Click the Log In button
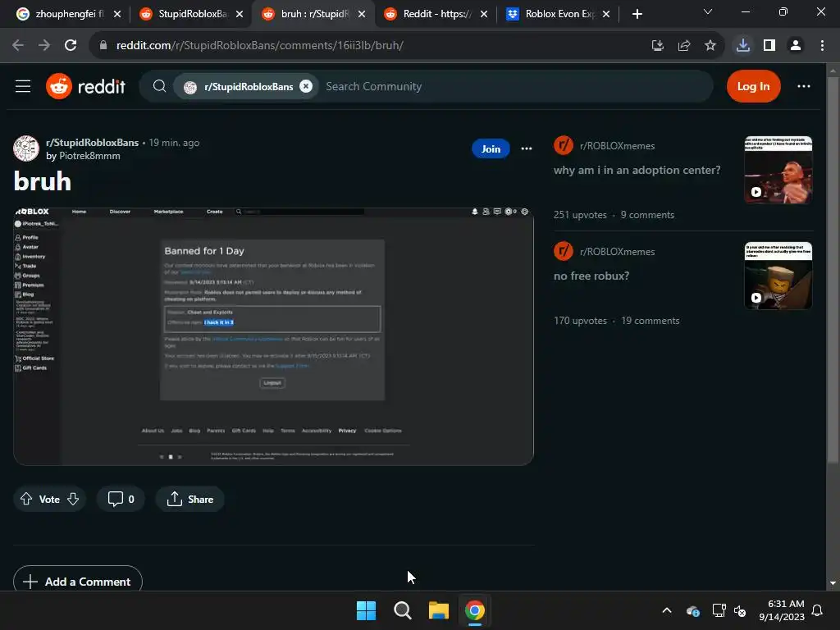 pos(753,86)
